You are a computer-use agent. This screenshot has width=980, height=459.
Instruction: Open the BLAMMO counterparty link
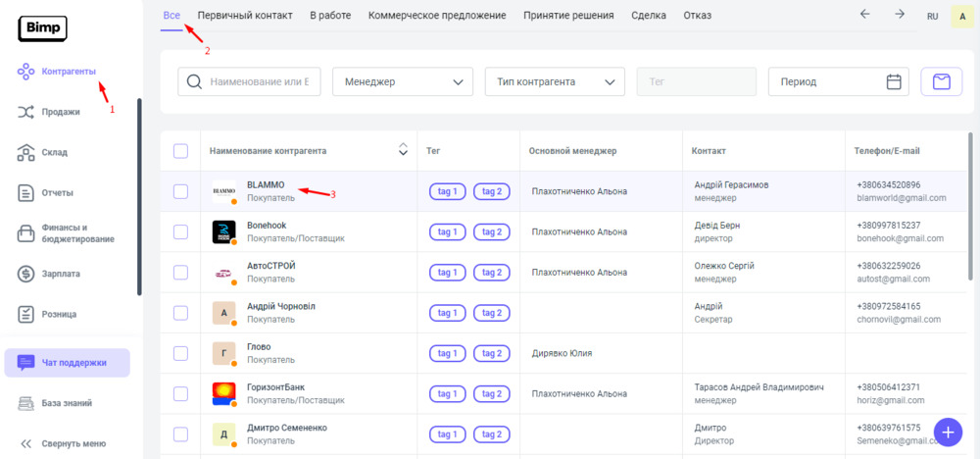pos(266,184)
